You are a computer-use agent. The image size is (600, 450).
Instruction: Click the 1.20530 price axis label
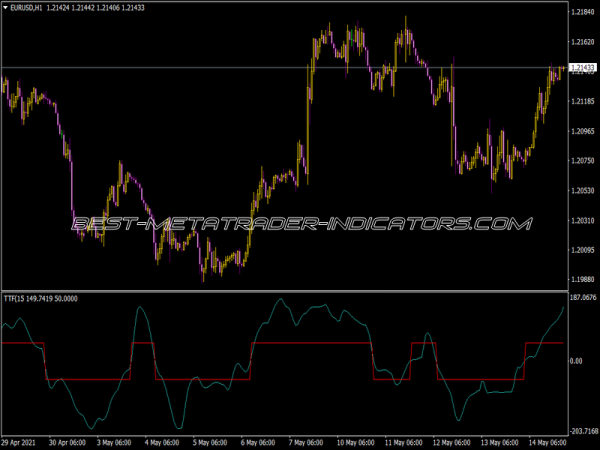tap(581, 190)
